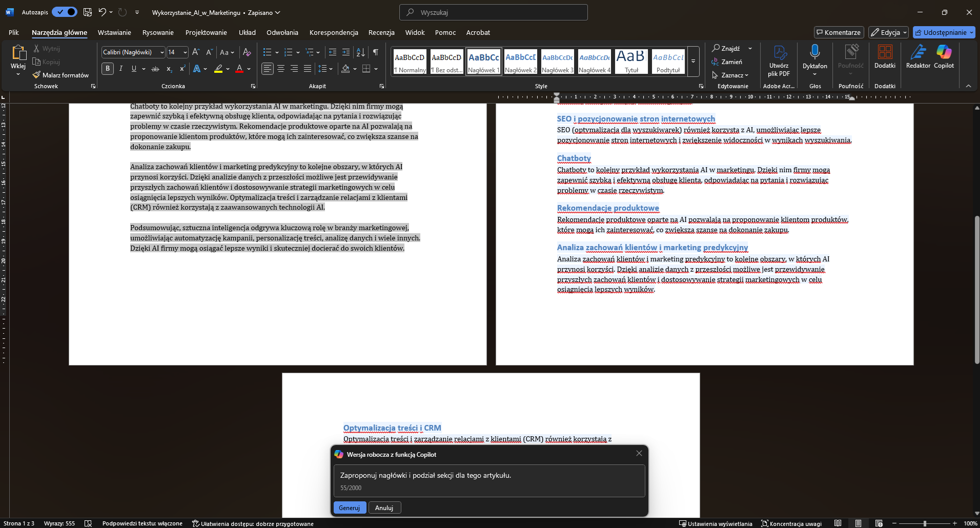Toggle italic formatting button
Viewport: 980px width, 528px height.
(x=121, y=69)
